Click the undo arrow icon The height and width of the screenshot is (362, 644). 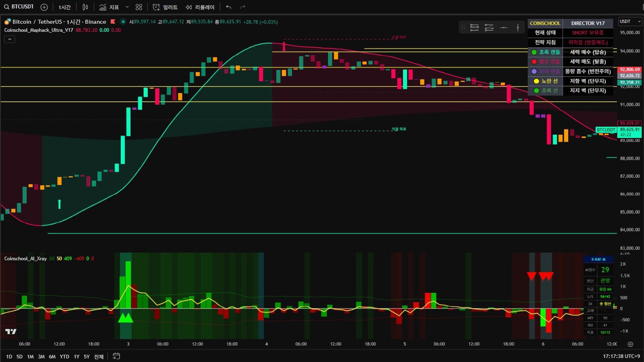229,7
